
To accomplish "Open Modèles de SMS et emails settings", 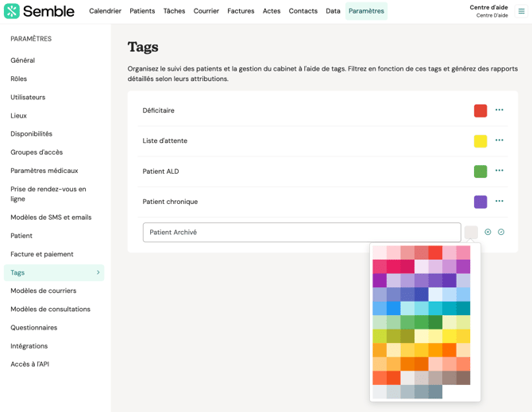I will pos(51,218).
